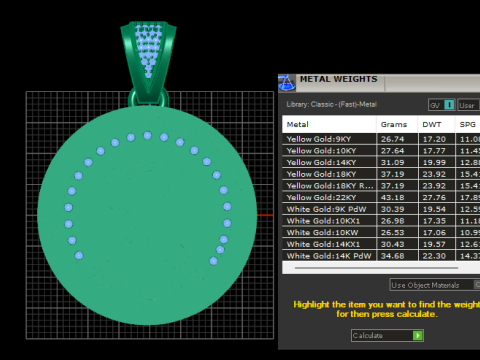Select the Yellow Gold:14KY row
Viewport: 480px width, 360px height.
click(x=381, y=162)
